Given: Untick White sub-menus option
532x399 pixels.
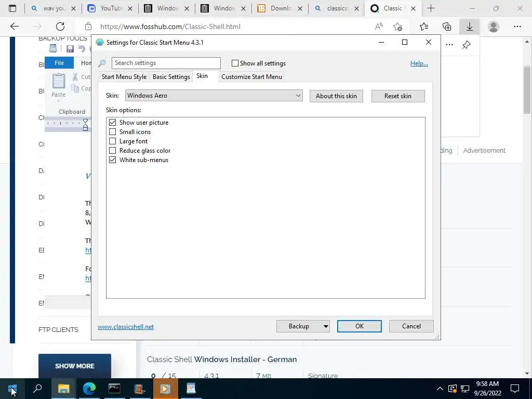Looking at the screenshot, I should tap(112, 159).
